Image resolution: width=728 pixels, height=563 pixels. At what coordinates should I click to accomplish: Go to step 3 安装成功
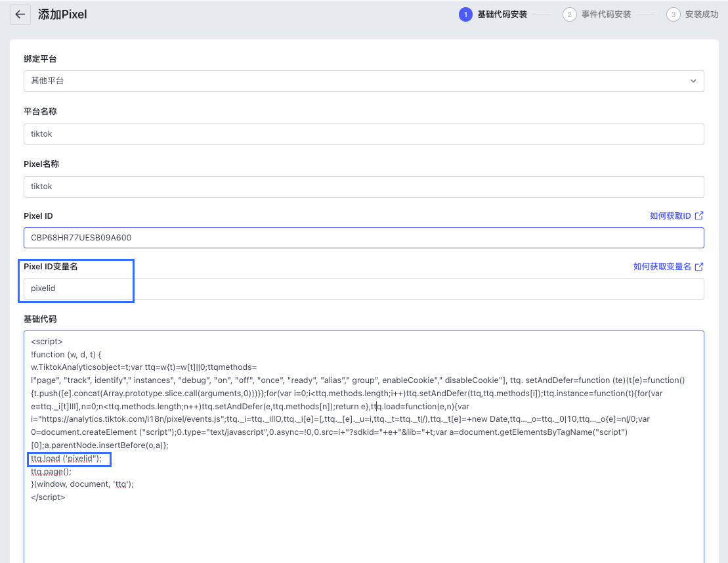point(693,14)
